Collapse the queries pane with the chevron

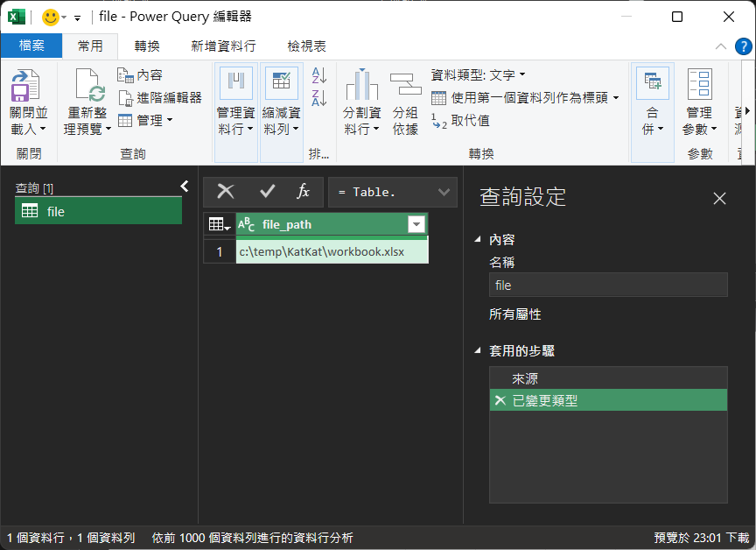point(185,186)
